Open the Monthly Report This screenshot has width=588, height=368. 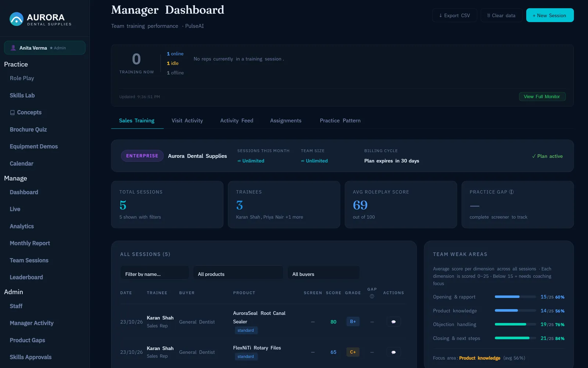(x=30, y=243)
